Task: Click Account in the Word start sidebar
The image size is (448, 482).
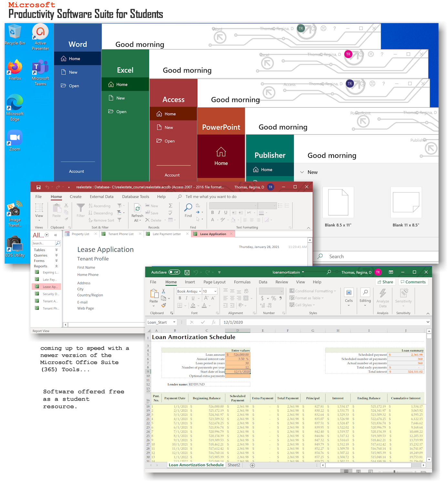Action: click(77, 172)
